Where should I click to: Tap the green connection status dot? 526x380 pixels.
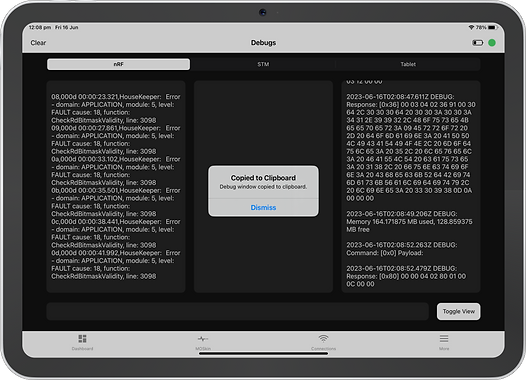coord(492,43)
